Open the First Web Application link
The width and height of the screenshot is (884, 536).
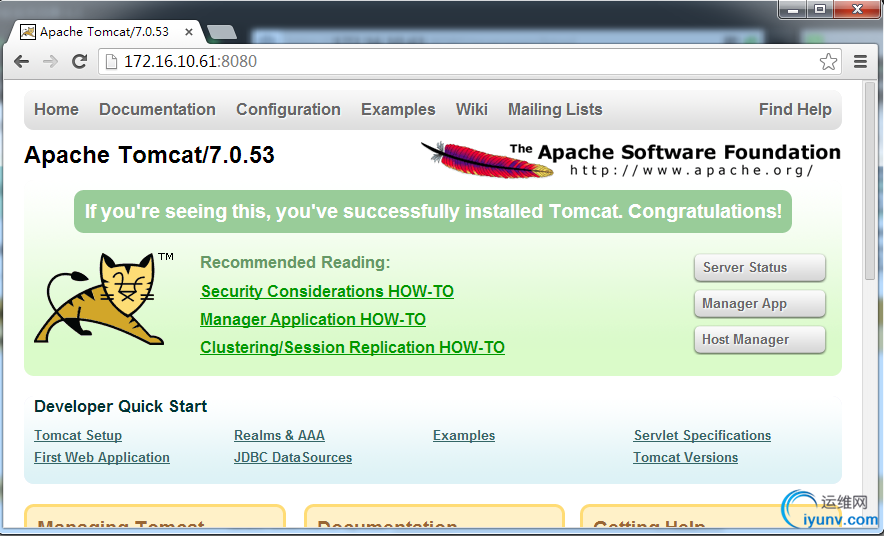pos(102,457)
